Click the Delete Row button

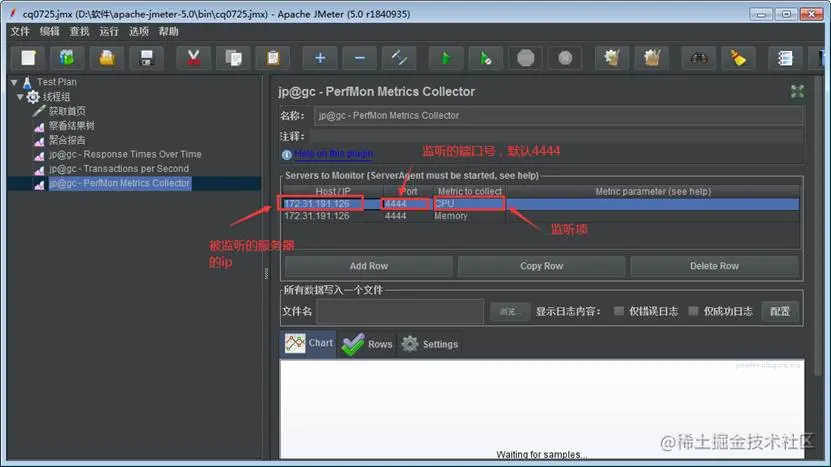714,266
